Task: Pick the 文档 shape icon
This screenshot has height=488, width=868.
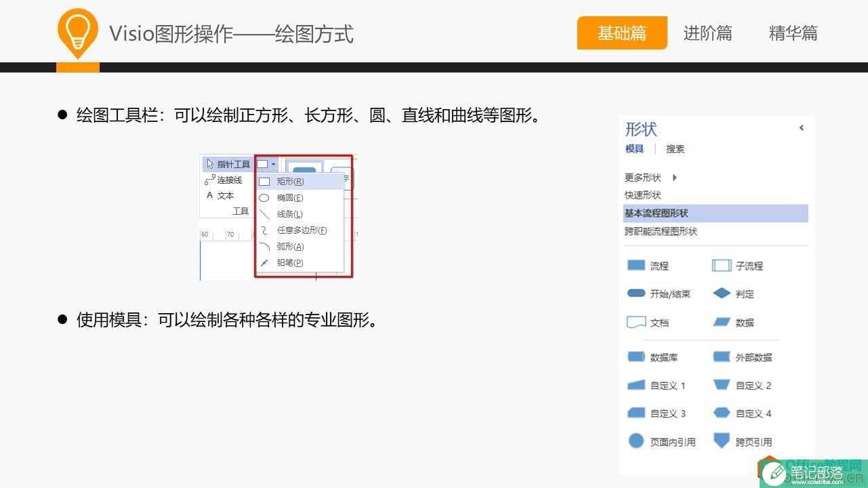Action: tap(636, 322)
